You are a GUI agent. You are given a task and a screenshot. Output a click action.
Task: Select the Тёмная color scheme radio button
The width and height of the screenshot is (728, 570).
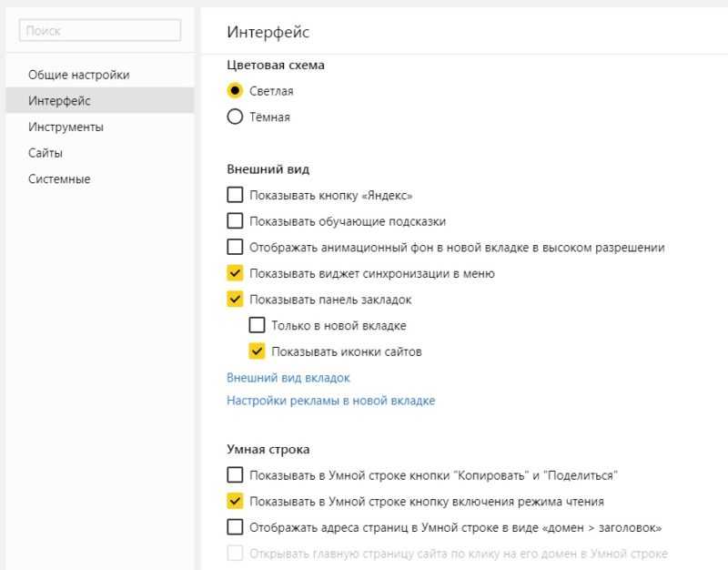point(235,117)
